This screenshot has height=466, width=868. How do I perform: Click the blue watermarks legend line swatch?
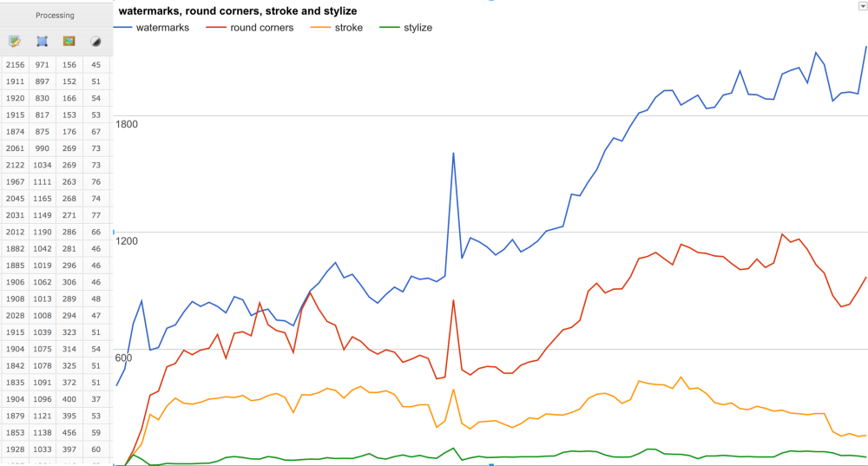coord(122,28)
